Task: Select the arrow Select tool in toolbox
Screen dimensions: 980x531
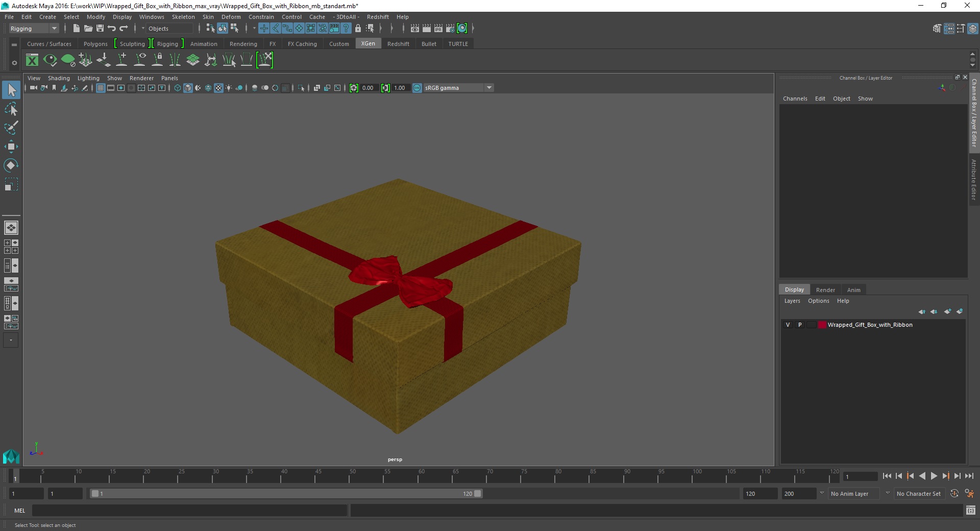Action: tap(11, 90)
